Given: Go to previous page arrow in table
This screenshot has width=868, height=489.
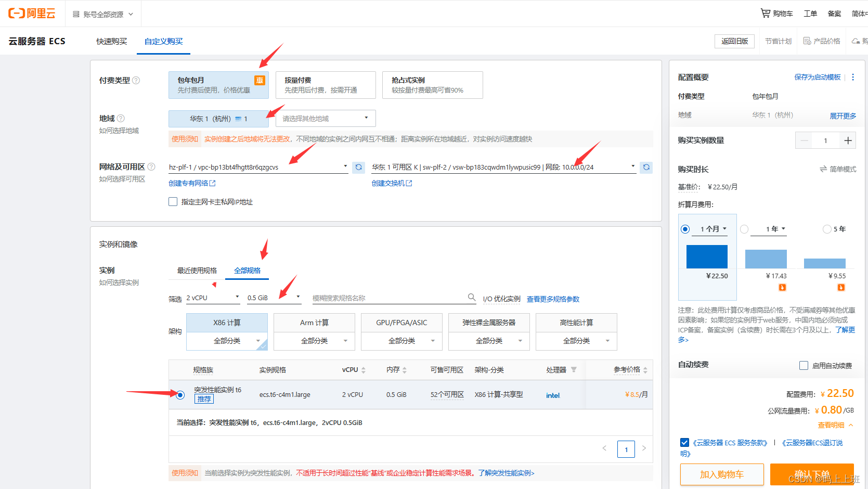Looking at the screenshot, I should (x=604, y=448).
